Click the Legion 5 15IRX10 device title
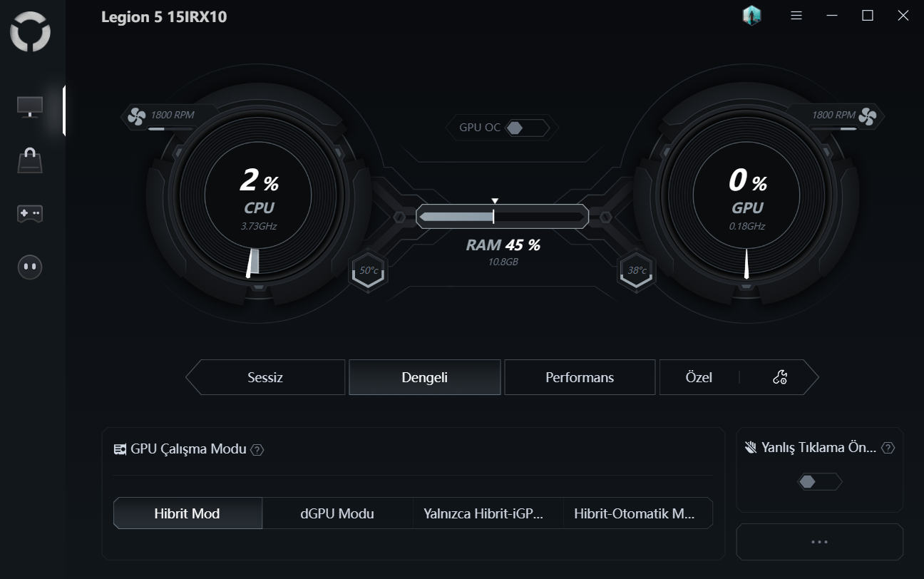924x579 pixels. pos(164,17)
